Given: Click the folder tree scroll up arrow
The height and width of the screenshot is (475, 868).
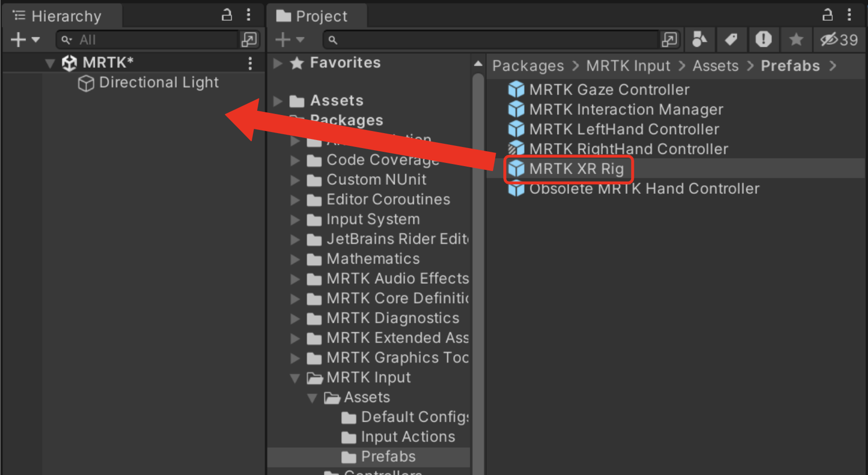Looking at the screenshot, I should 478,63.
